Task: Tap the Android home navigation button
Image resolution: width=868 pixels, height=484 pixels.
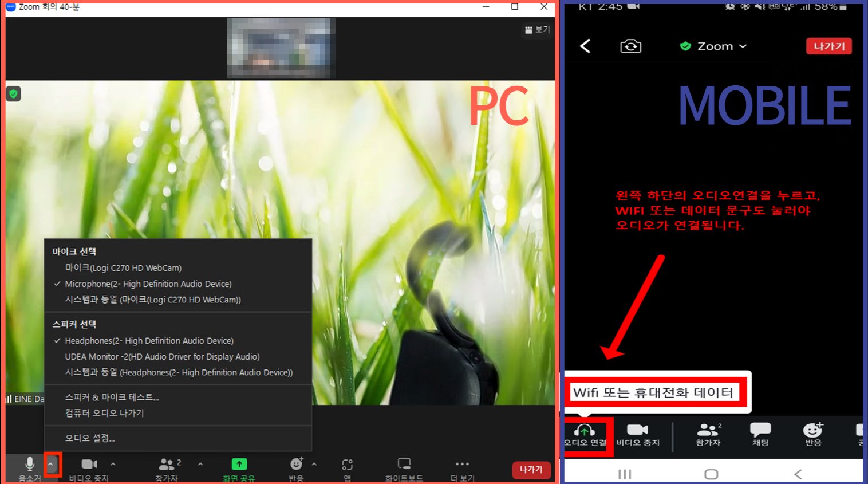Action: pos(711,474)
